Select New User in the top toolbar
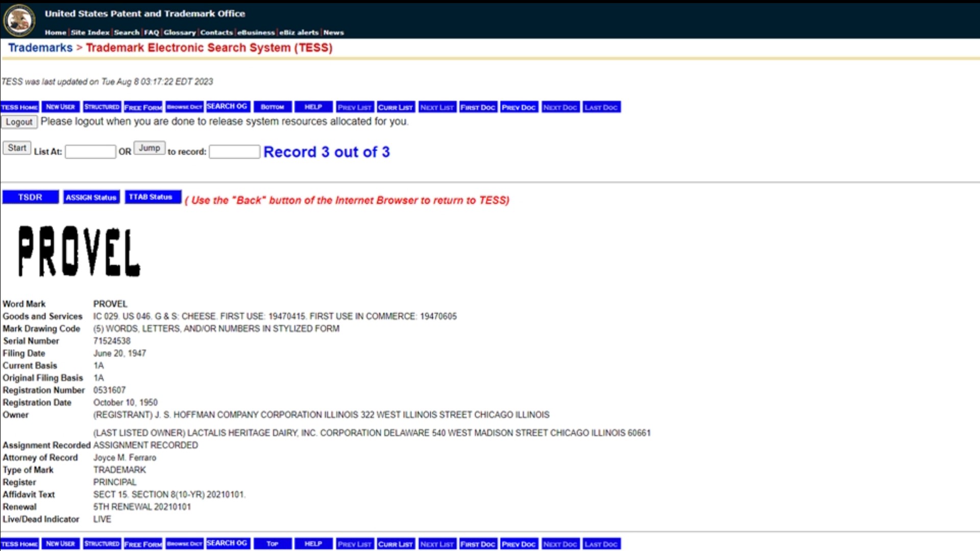This screenshot has height=551, width=980. tap(60, 107)
